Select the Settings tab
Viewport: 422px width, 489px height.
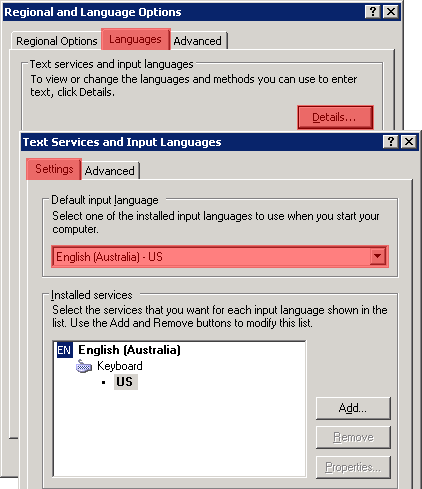(54, 169)
